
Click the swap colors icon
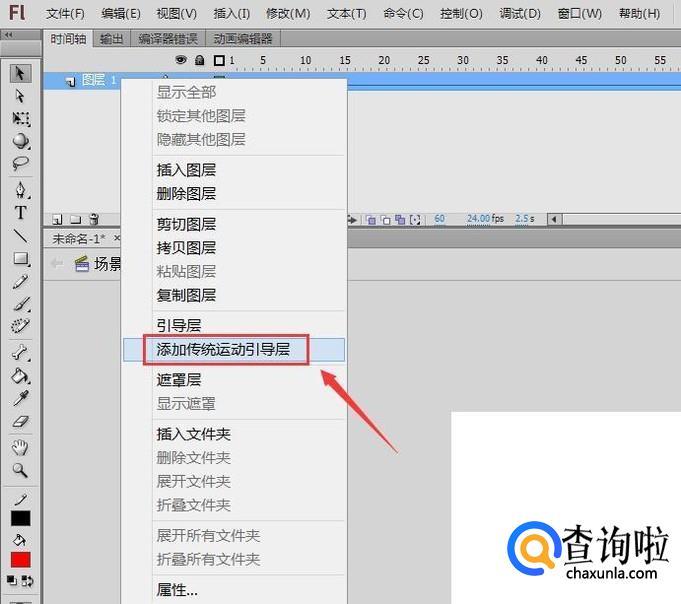27,581
